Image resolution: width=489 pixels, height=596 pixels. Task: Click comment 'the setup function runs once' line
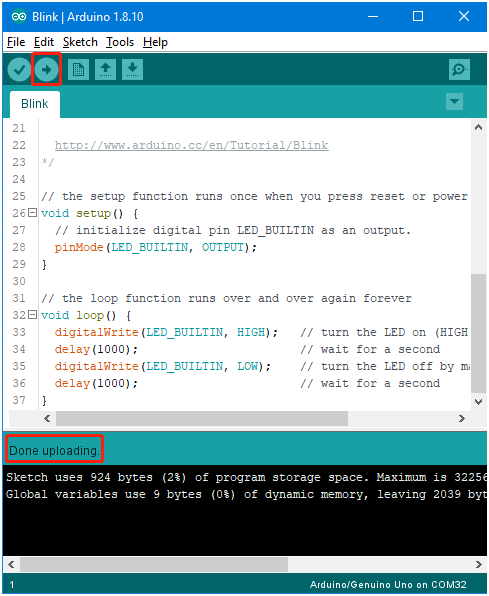coord(254,197)
